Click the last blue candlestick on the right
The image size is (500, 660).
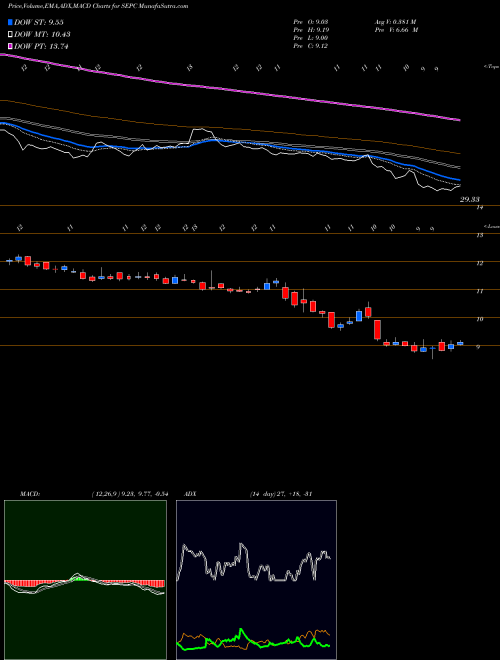(460, 343)
